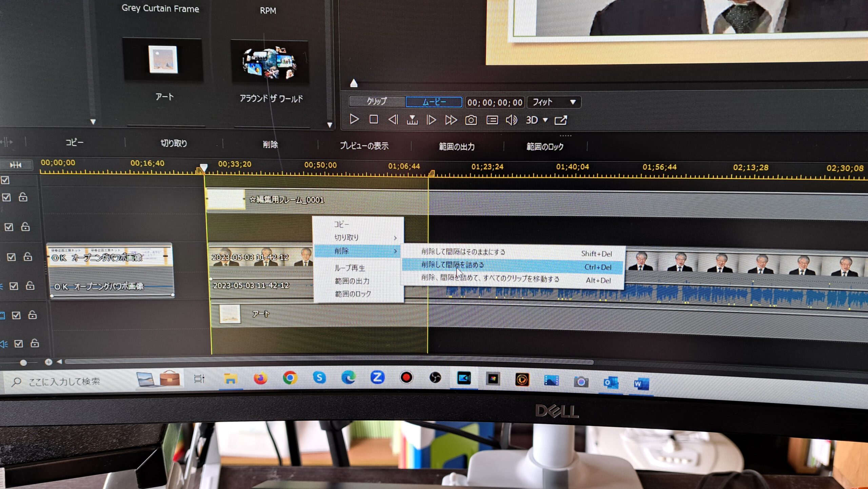
Task: Click the library scroll-down arrow
Action: click(330, 125)
